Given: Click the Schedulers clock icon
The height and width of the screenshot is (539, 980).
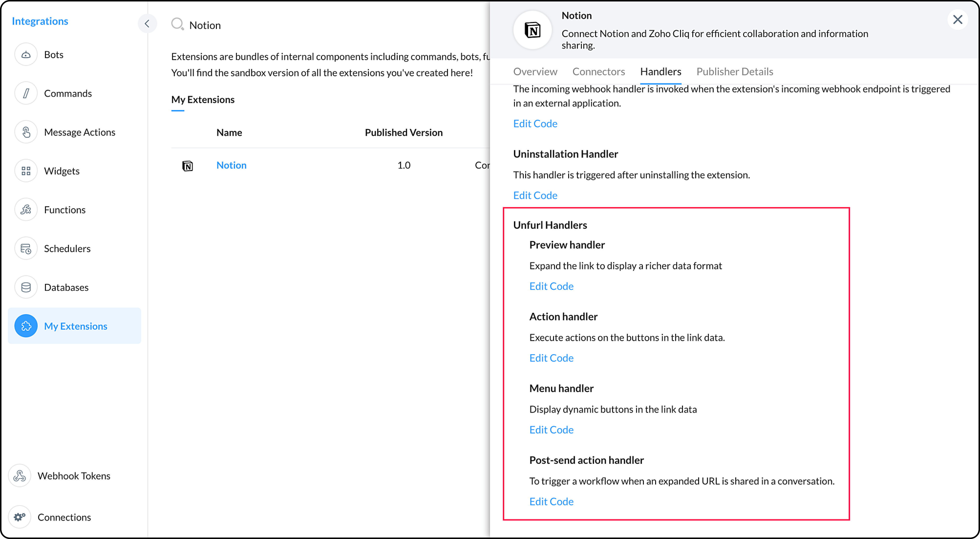Looking at the screenshot, I should [x=26, y=248].
